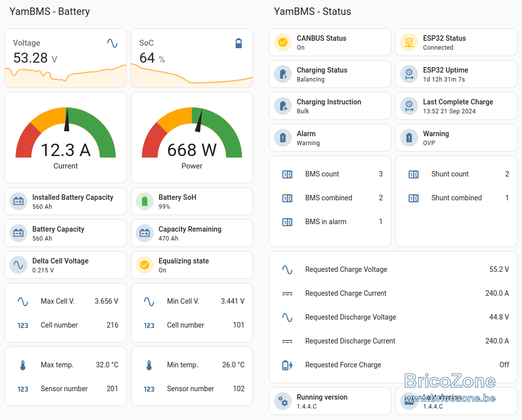522x420 pixels.
Task: Click the YamBMS - Battery heading
Action: click(49, 11)
